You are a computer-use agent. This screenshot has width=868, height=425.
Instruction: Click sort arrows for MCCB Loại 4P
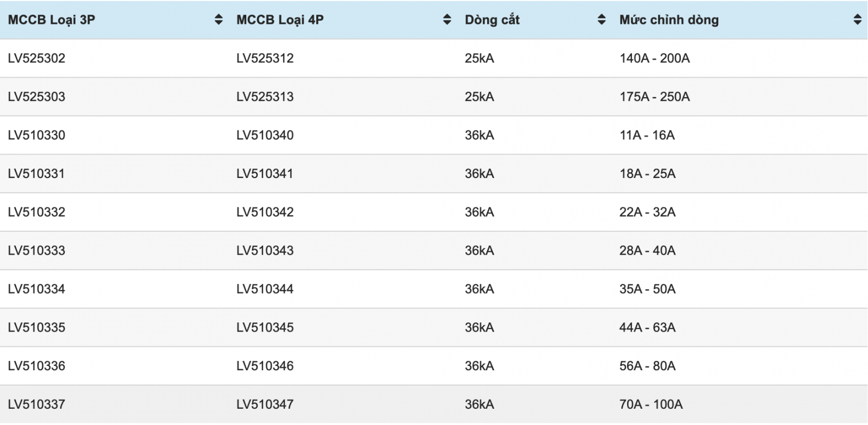(447, 20)
